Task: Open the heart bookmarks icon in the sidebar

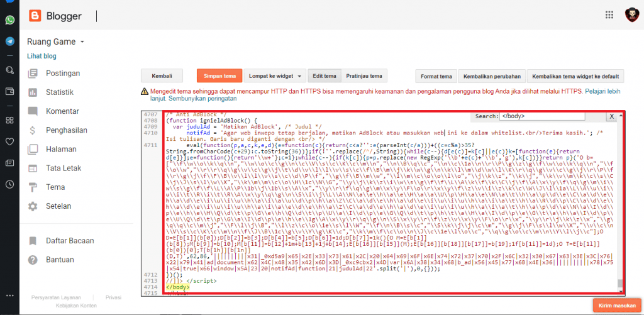Action: coord(9,141)
